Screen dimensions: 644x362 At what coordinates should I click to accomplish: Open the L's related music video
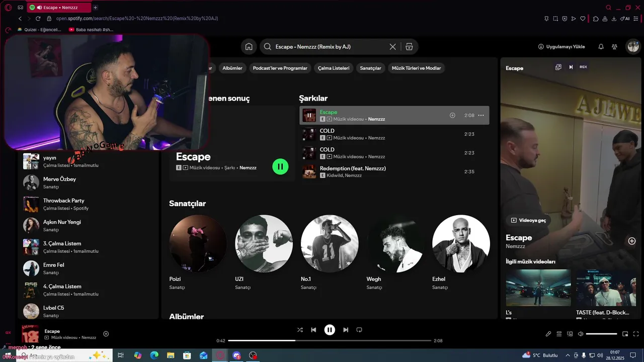click(x=538, y=293)
